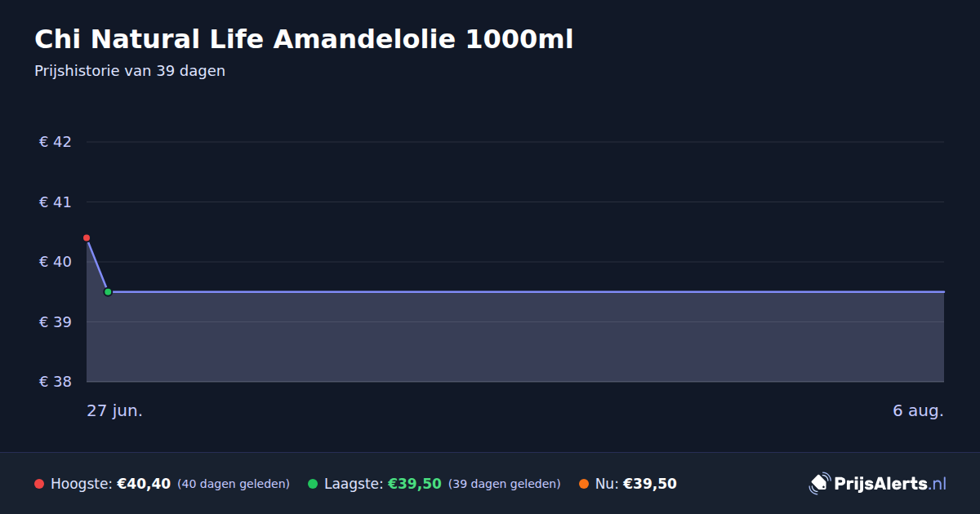Click the red Hoogste legend dot

(39, 484)
